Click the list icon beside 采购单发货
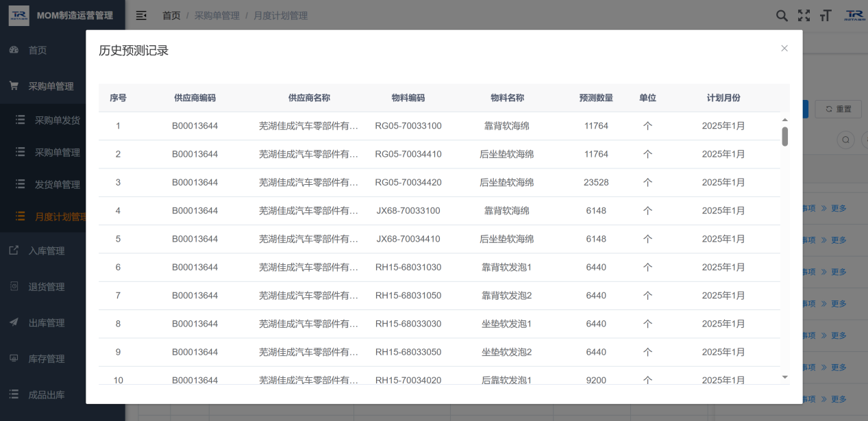The image size is (868, 421). click(x=21, y=120)
